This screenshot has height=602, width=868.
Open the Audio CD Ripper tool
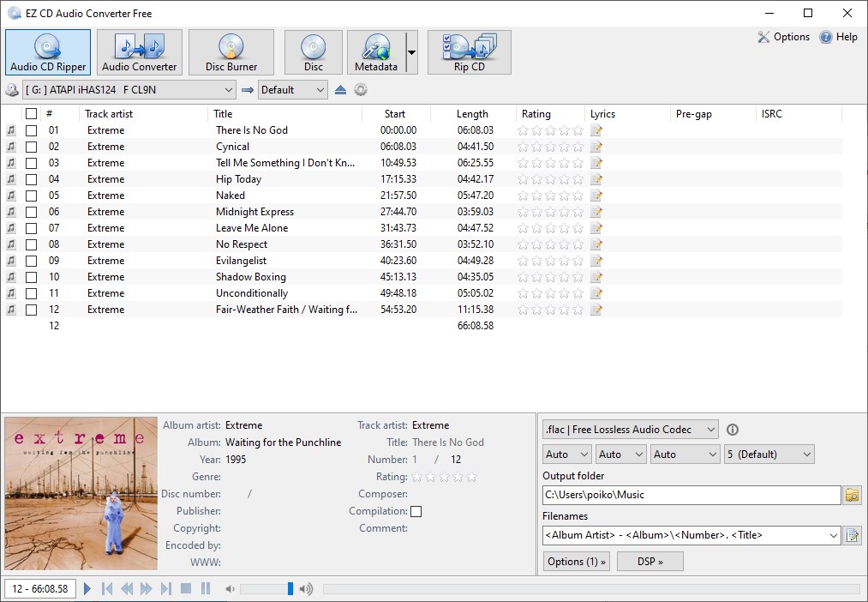[x=47, y=51]
